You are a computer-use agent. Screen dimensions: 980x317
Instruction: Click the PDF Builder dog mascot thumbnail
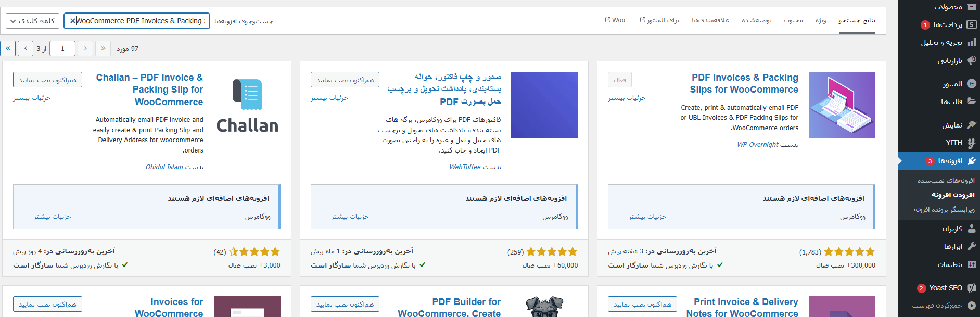544,307
